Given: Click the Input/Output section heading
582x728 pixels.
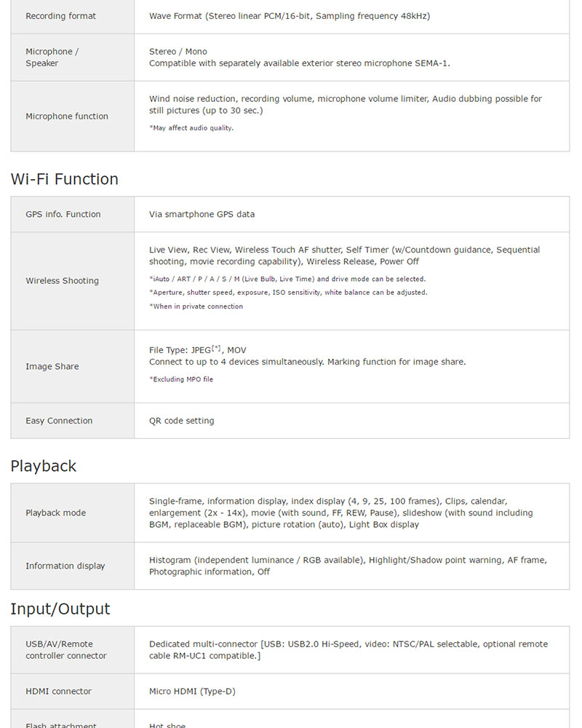Looking at the screenshot, I should (60, 609).
